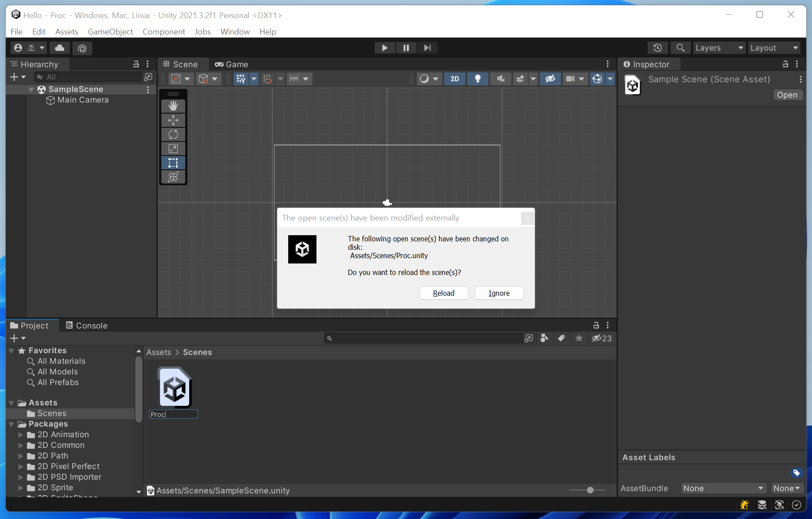Select the Hand view tool
812x519 pixels.
click(173, 106)
